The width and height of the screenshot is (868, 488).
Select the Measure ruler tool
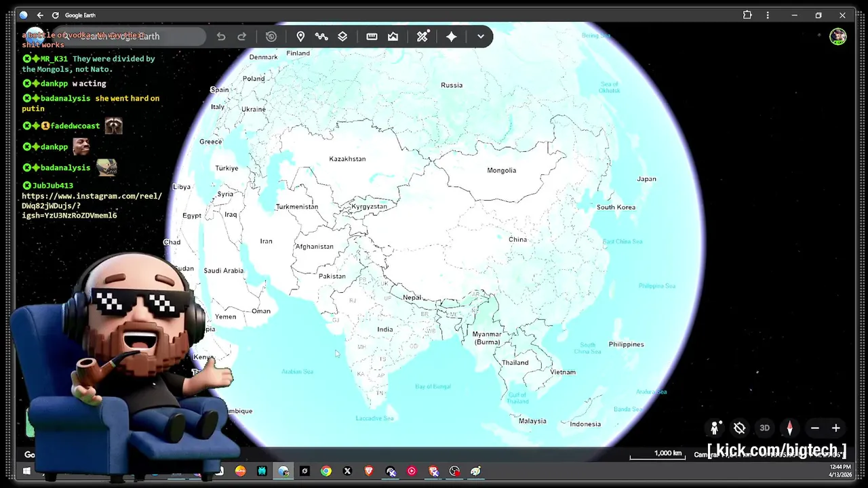372,37
